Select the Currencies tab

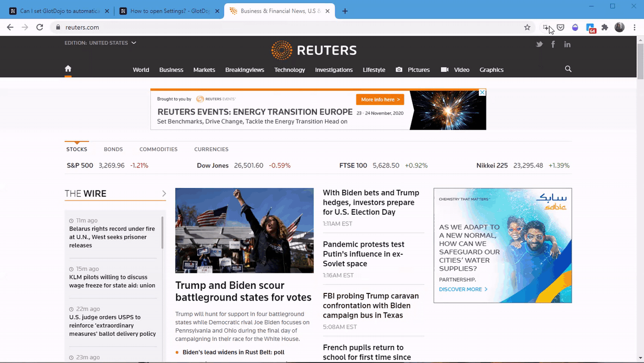(211, 149)
